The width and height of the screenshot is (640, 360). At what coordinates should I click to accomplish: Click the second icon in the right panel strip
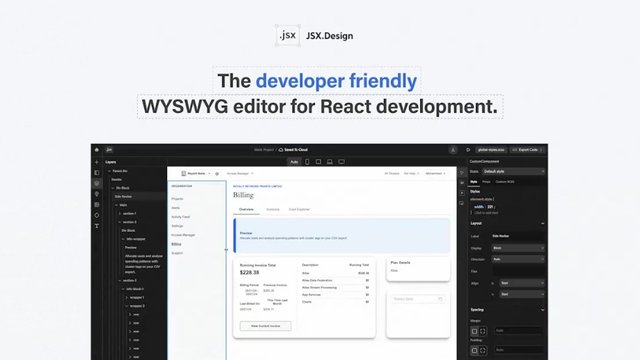[462, 183]
